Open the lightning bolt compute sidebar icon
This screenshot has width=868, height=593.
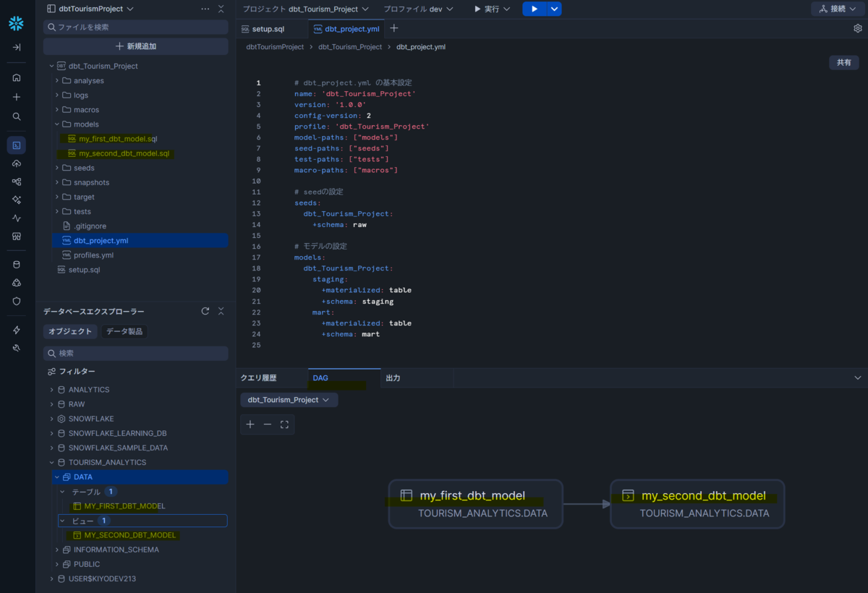pos(17,330)
